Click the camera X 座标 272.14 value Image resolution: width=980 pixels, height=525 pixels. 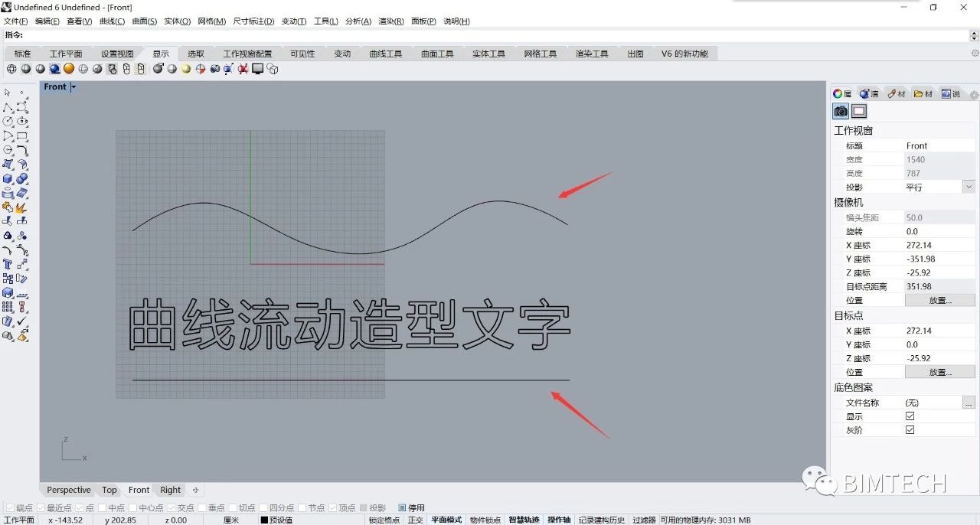940,245
